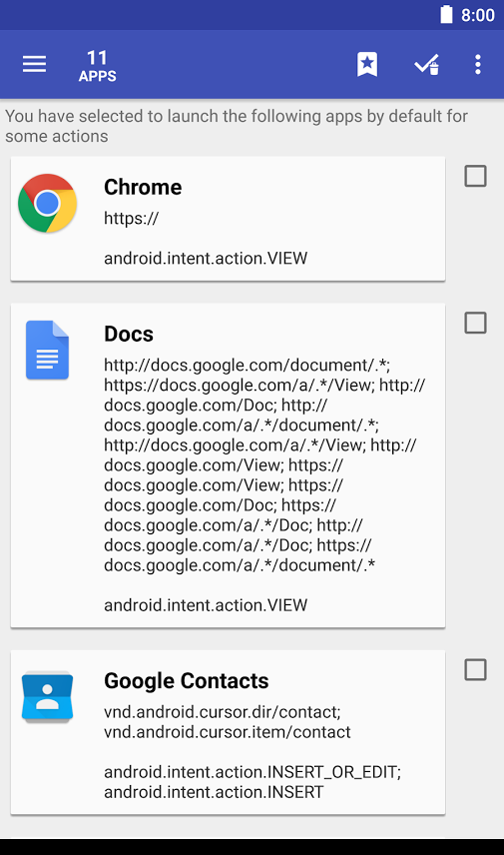The width and height of the screenshot is (504, 855).
Task: Open the hamburger navigation menu
Action: tap(34, 64)
